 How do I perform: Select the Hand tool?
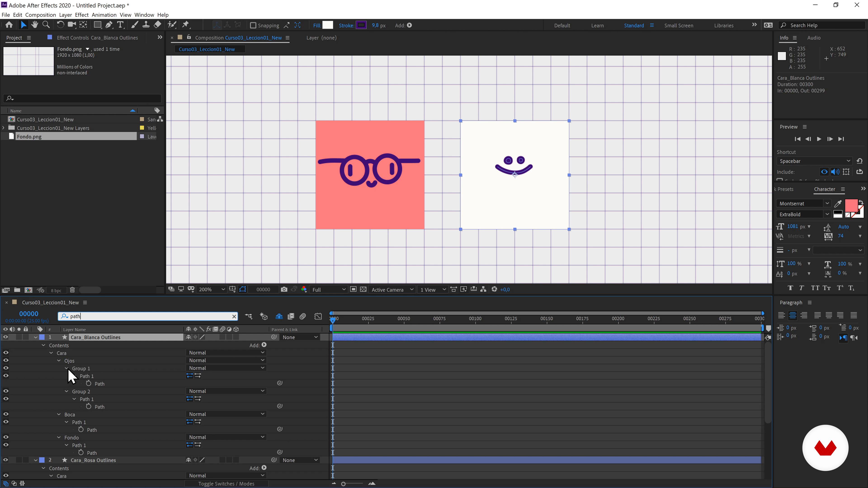pos(34,25)
